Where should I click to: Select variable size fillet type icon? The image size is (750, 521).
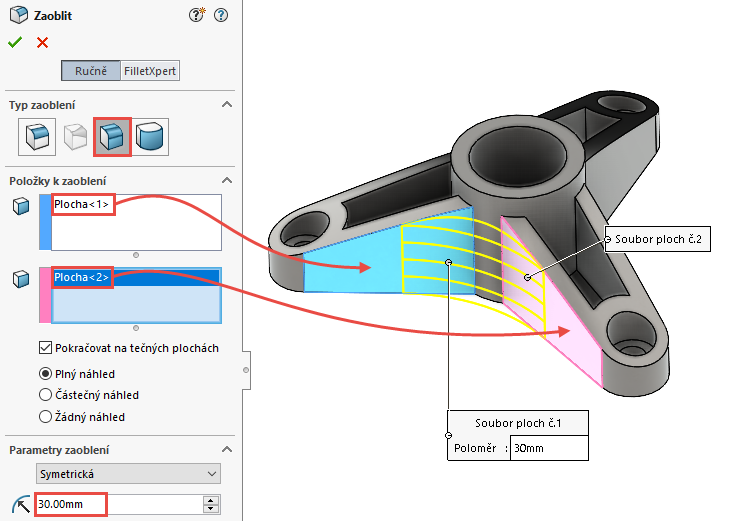[75, 137]
